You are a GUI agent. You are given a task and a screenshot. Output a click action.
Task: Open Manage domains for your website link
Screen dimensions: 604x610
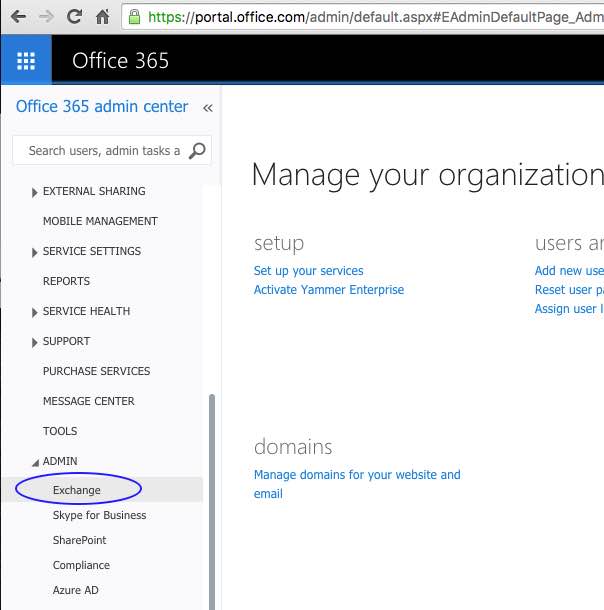click(x=357, y=484)
